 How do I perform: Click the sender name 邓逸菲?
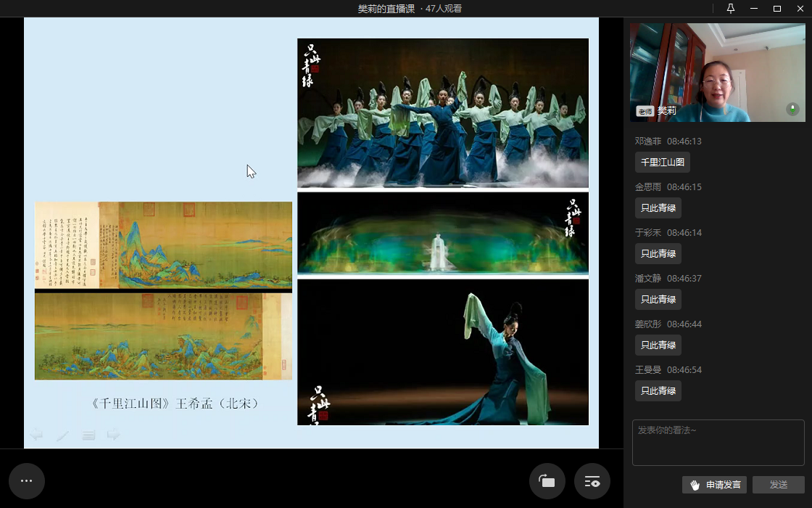(648, 141)
